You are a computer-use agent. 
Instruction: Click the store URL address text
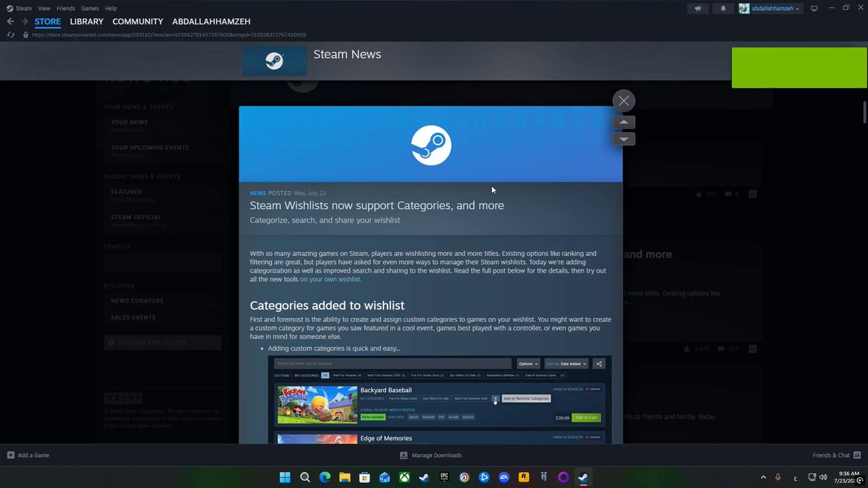point(169,35)
